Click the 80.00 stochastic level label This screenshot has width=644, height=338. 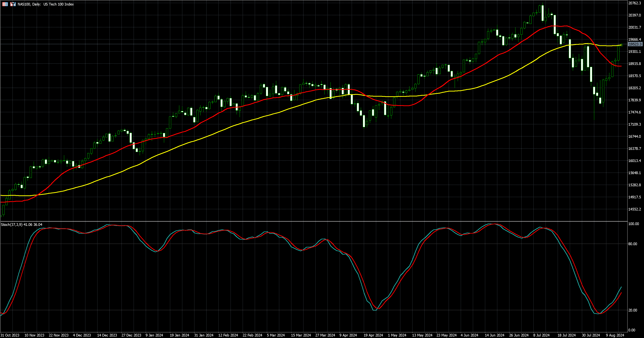(633, 244)
